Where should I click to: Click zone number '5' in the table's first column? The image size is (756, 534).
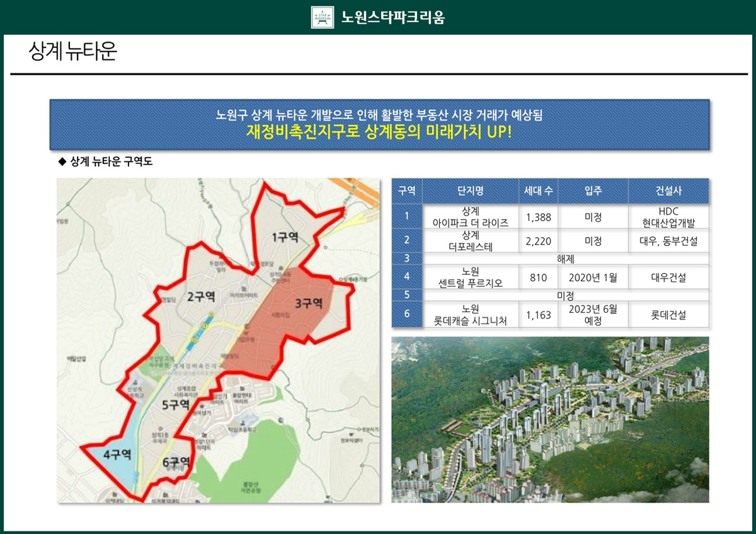click(x=407, y=295)
